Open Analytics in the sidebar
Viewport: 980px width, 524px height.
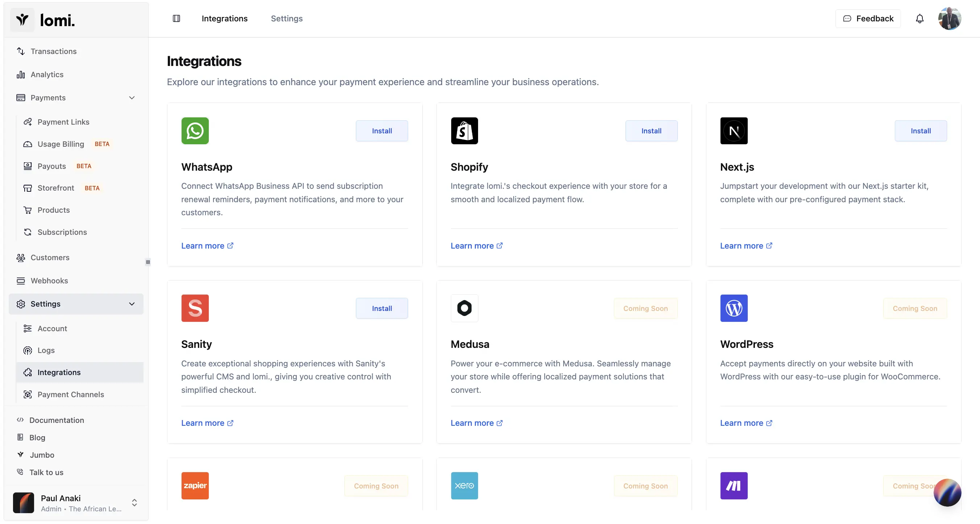tap(76, 75)
